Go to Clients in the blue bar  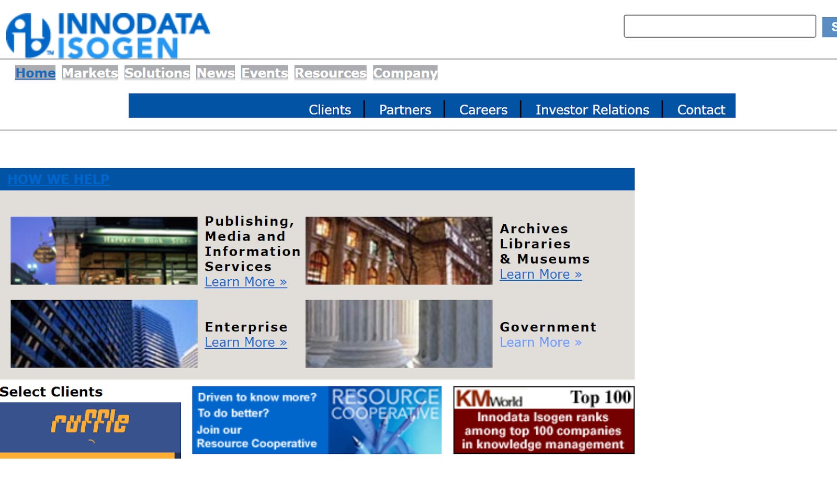[x=330, y=110]
